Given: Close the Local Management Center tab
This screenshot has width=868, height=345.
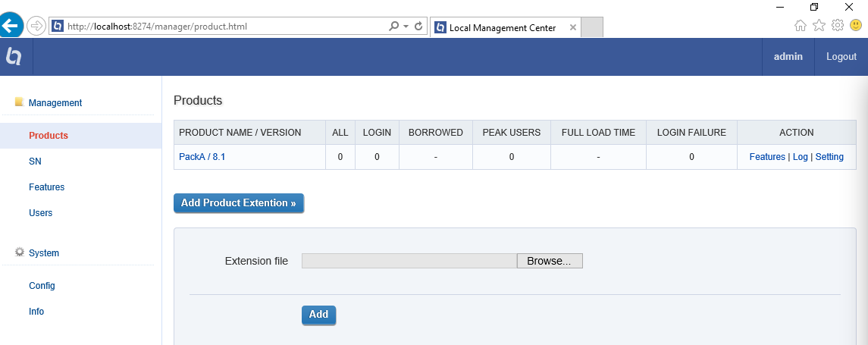Looking at the screenshot, I should pyautogui.click(x=572, y=28).
